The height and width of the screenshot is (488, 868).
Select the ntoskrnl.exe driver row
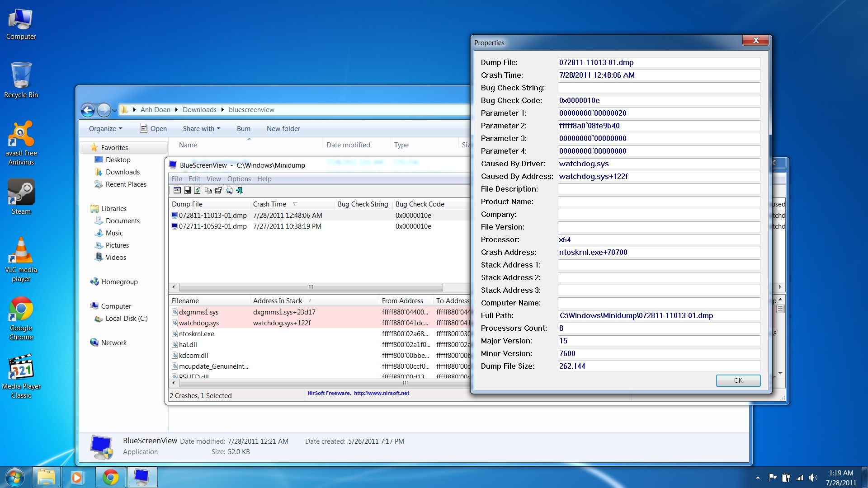319,334
